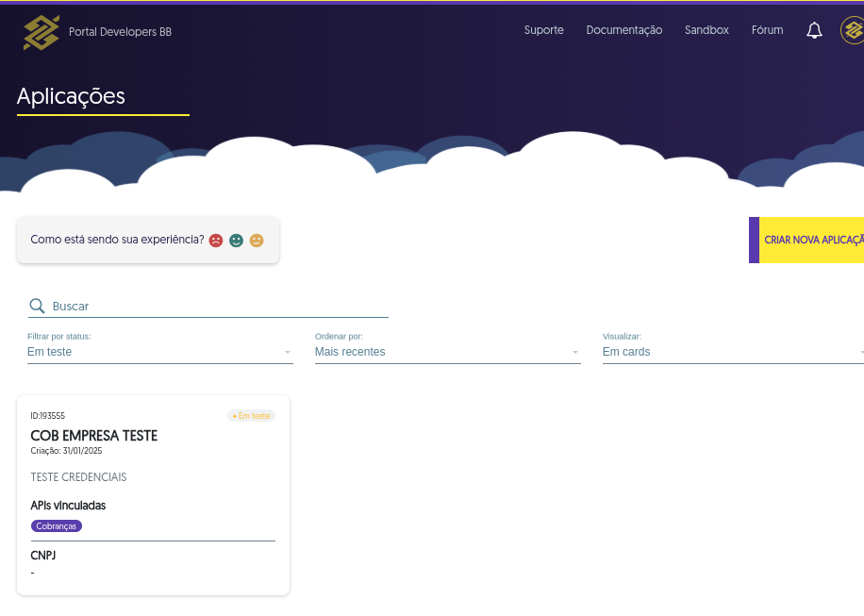Rate experience with yellow neutral face

pos(257,241)
